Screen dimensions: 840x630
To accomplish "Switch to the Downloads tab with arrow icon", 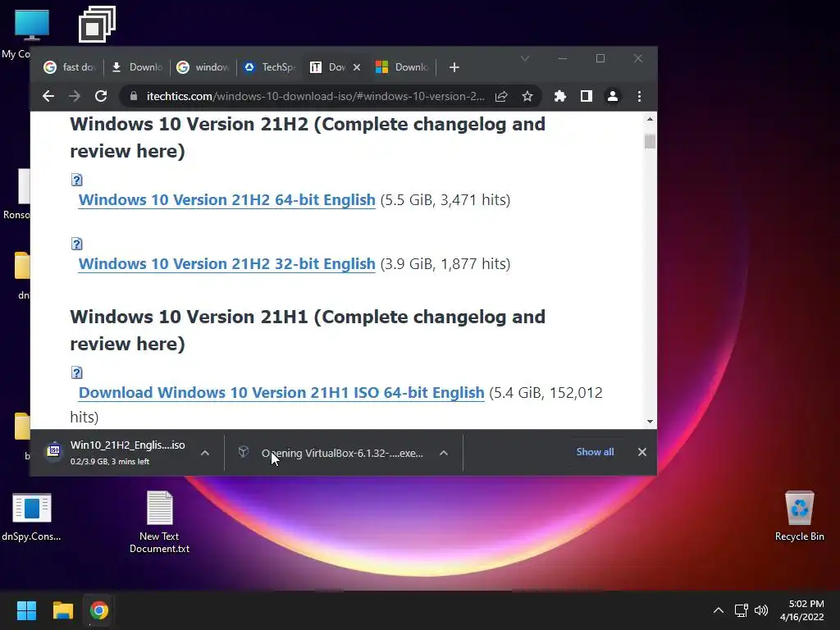I will coord(137,67).
